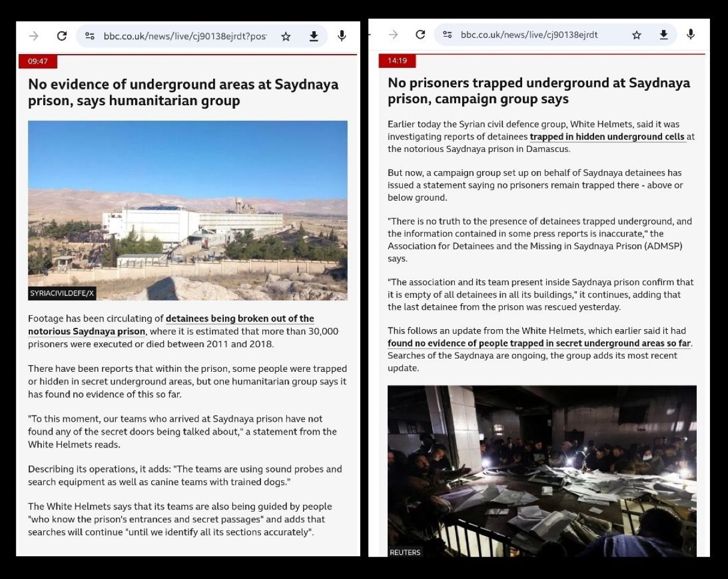Tap microphone icon in right browser

point(691,35)
